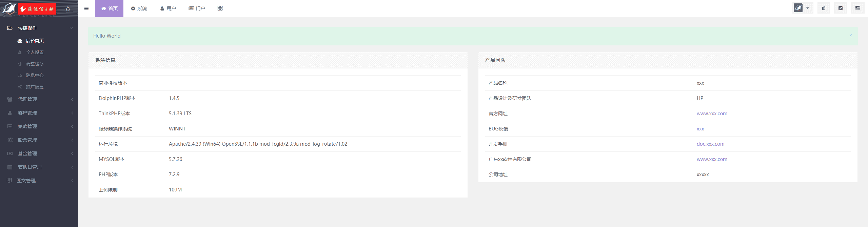Open the four-squares module grid icon
Screen dimensions: 868x227
pyautogui.click(x=220, y=8)
